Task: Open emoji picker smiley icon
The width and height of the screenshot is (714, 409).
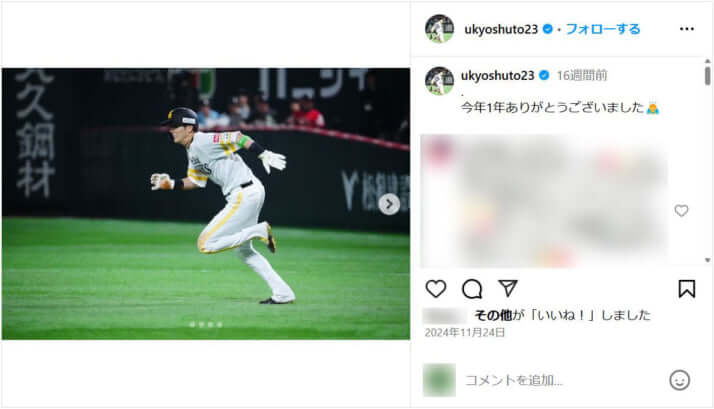Action: point(679,380)
